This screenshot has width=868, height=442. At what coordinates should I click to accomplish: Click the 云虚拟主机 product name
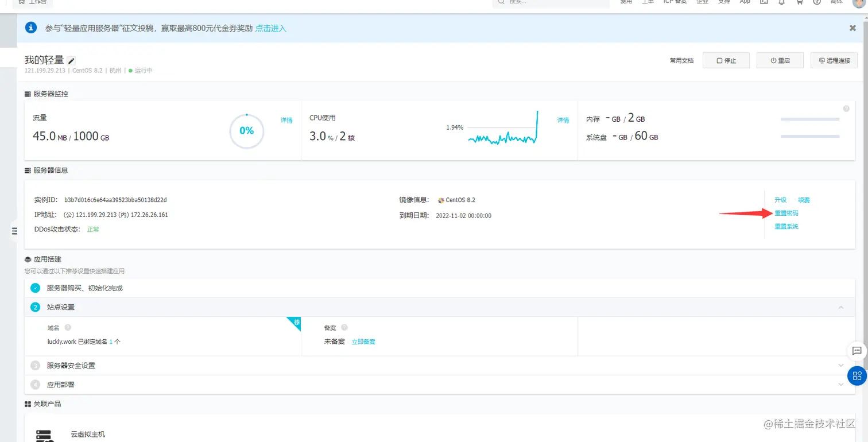coord(88,435)
